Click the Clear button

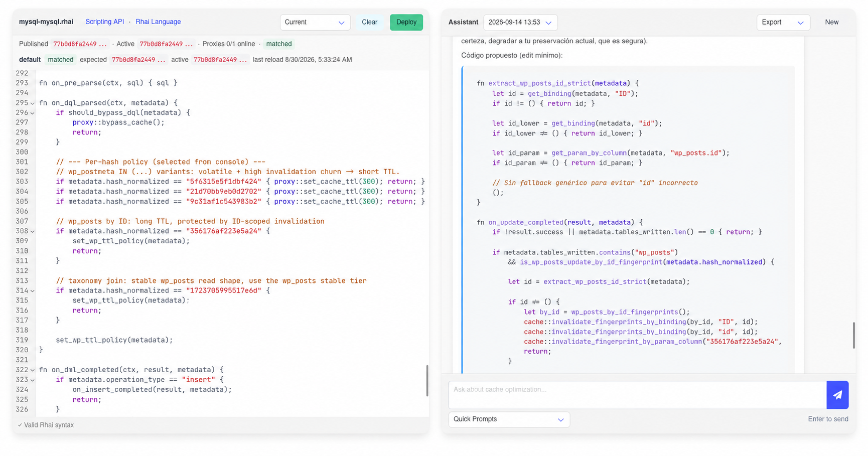click(369, 22)
